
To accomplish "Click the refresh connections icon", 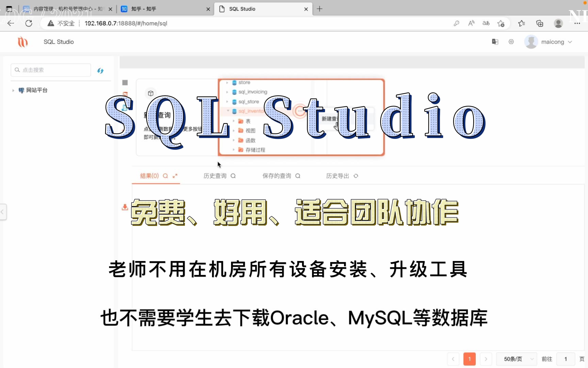I will pyautogui.click(x=100, y=71).
